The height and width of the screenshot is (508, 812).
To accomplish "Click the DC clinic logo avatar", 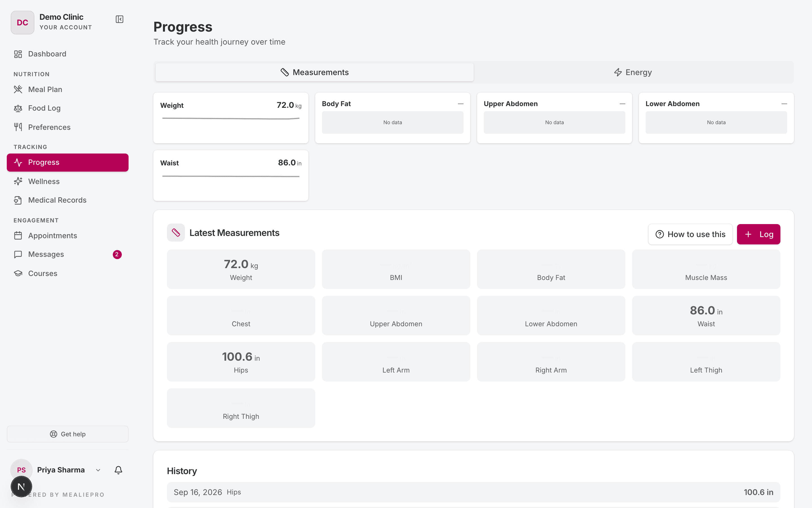I will 23,23.
